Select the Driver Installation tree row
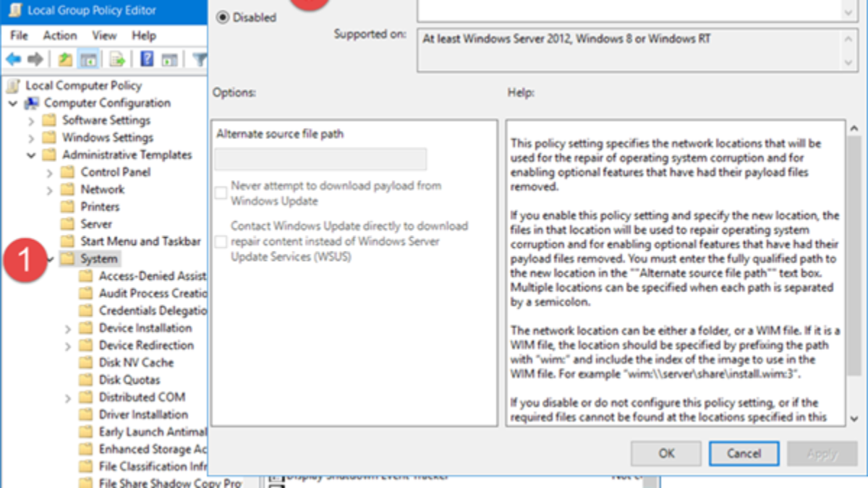The width and height of the screenshot is (868, 488). pos(133,415)
